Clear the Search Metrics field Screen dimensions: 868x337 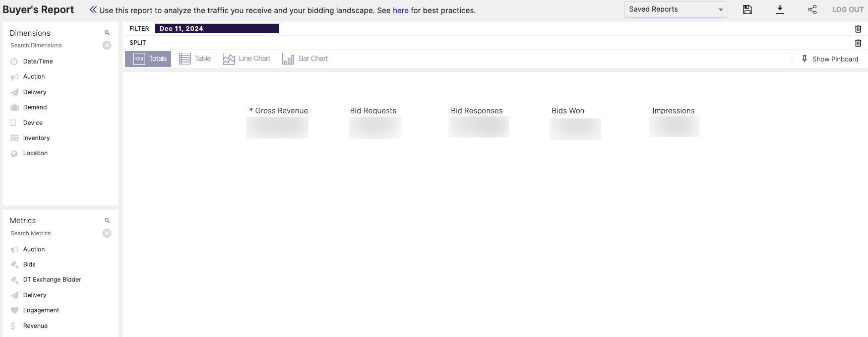107,233
